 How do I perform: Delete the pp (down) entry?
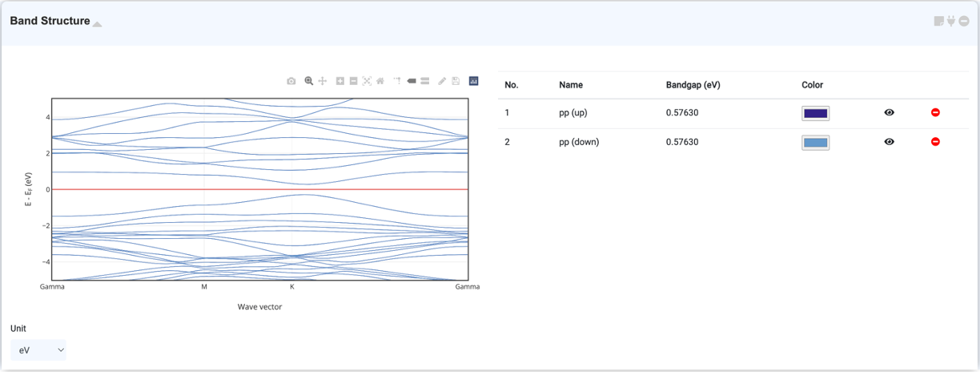pos(935,142)
